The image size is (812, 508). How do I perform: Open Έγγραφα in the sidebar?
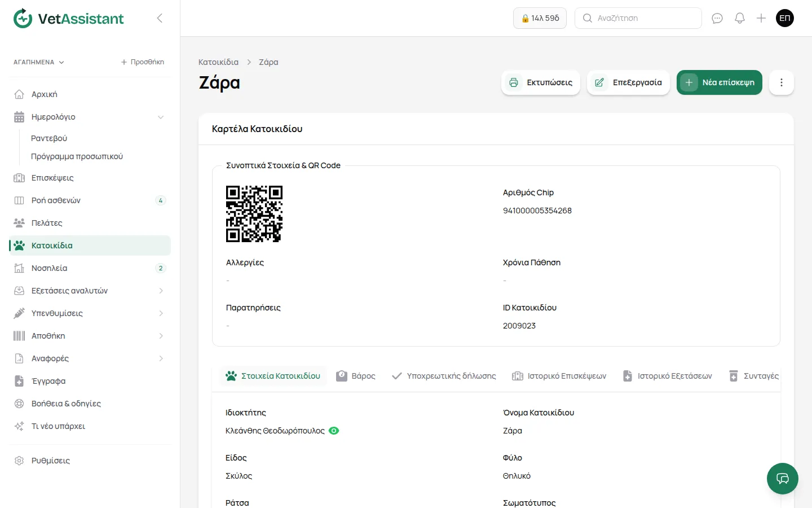(x=90, y=381)
